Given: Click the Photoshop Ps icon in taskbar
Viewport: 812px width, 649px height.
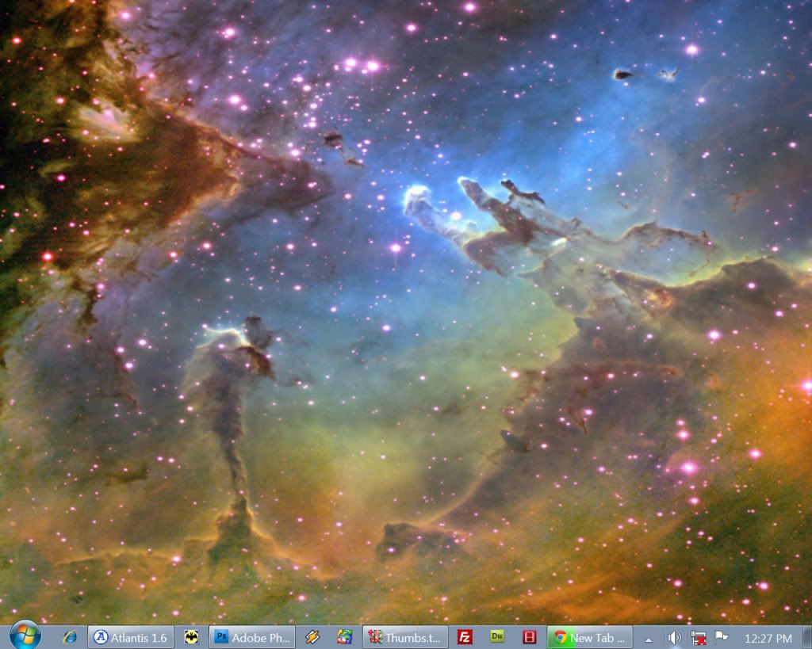Looking at the screenshot, I should point(222,637).
